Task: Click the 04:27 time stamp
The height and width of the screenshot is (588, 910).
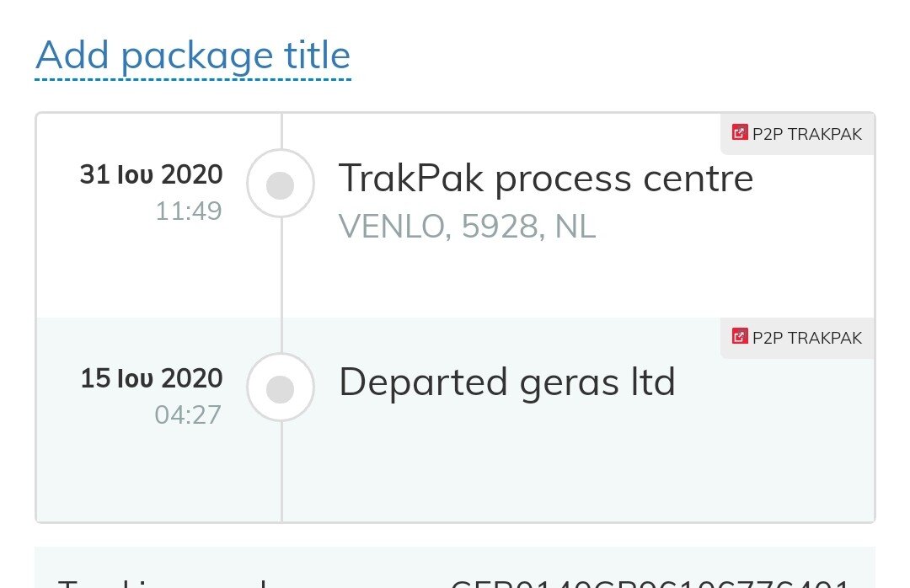Action: click(x=188, y=415)
